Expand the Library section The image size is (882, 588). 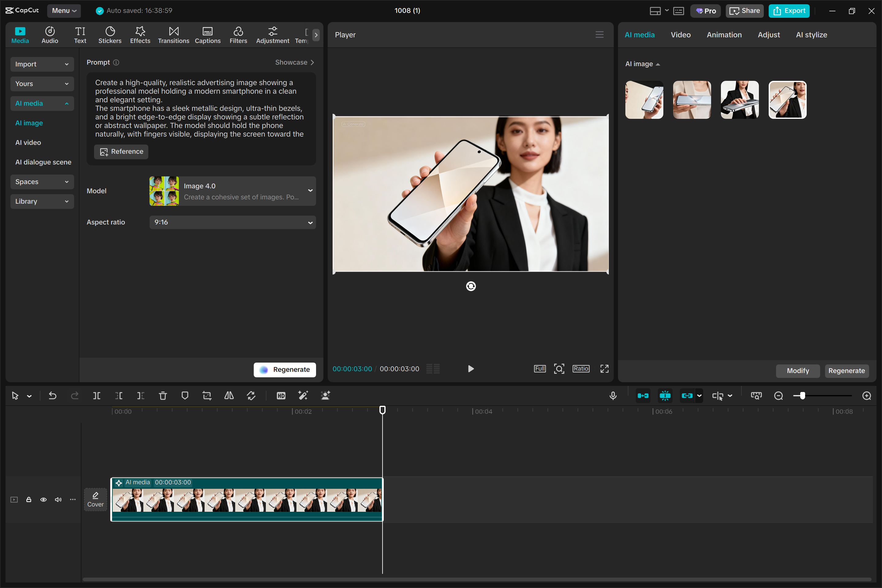(42, 202)
